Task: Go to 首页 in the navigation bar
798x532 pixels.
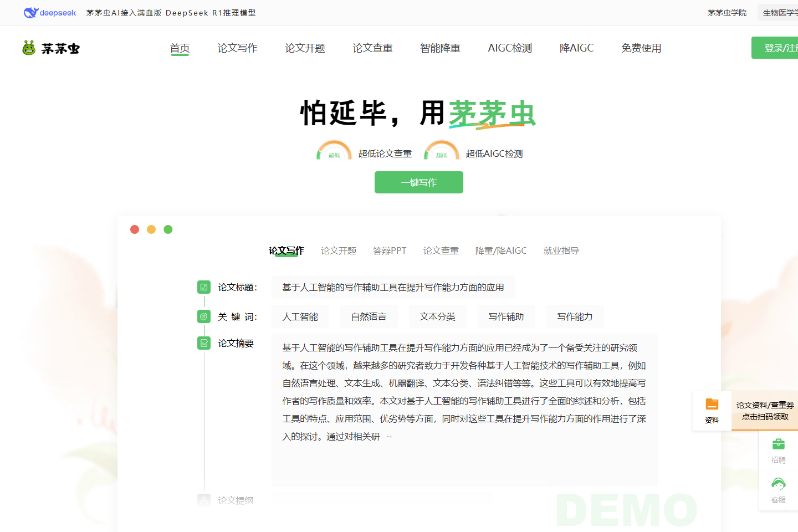Action: coord(180,48)
